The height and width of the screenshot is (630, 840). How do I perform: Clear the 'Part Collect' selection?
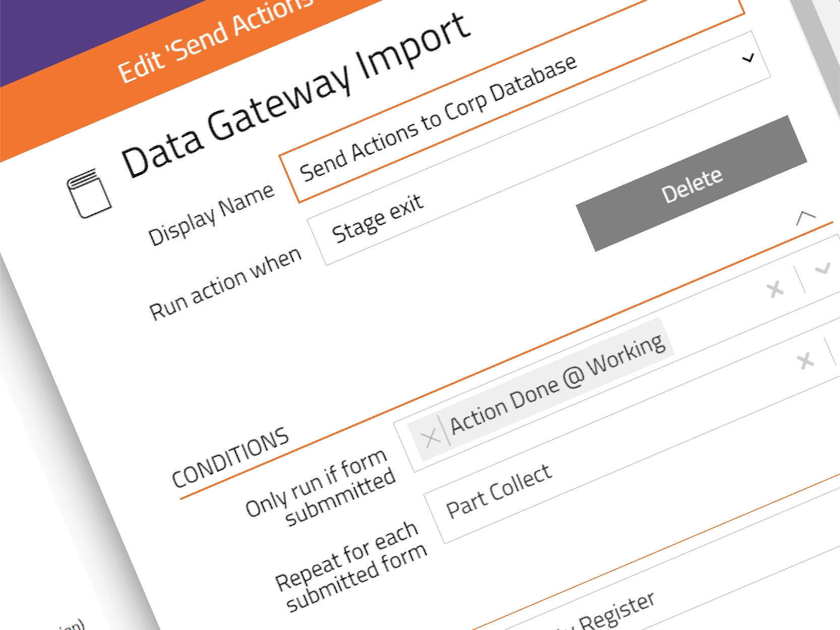[805, 361]
